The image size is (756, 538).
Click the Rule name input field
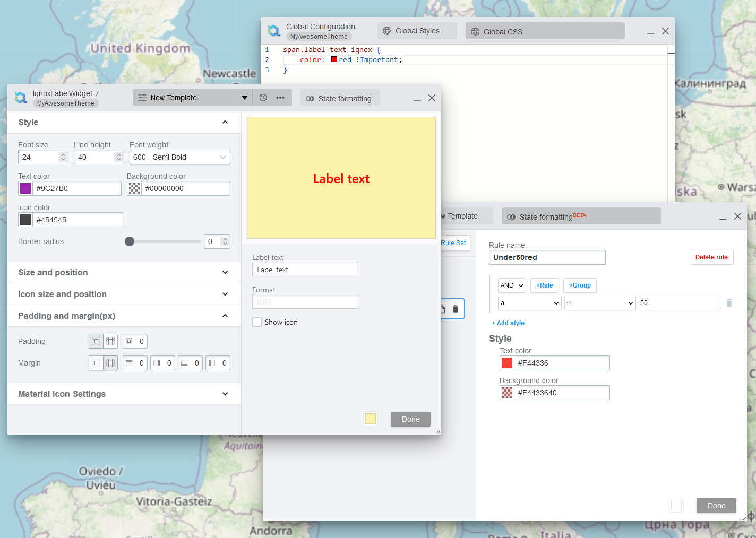[547, 257]
